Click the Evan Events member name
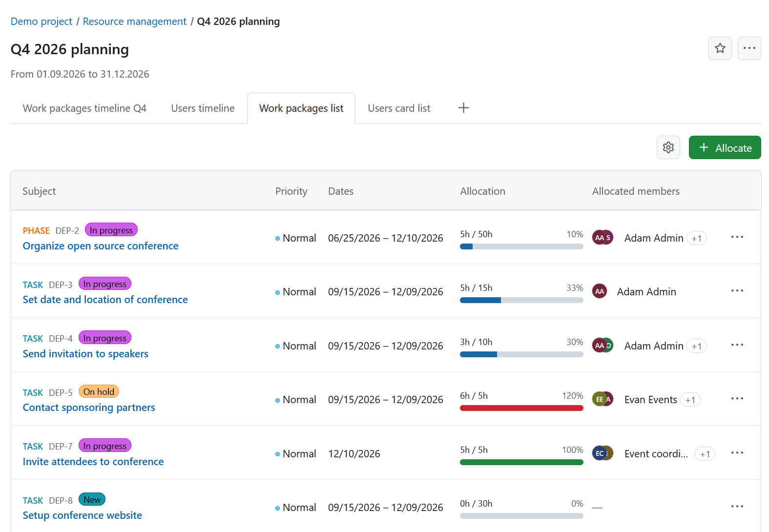769x532 pixels. point(651,400)
